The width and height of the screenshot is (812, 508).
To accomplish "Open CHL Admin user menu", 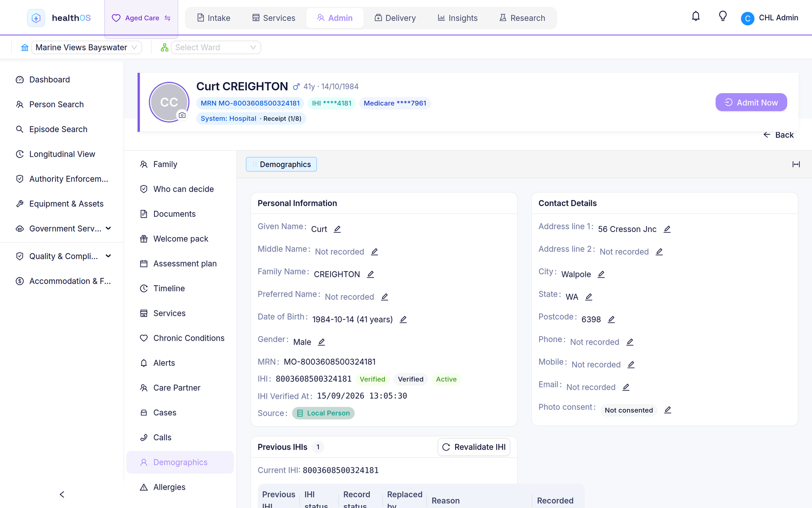I will [770, 18].
